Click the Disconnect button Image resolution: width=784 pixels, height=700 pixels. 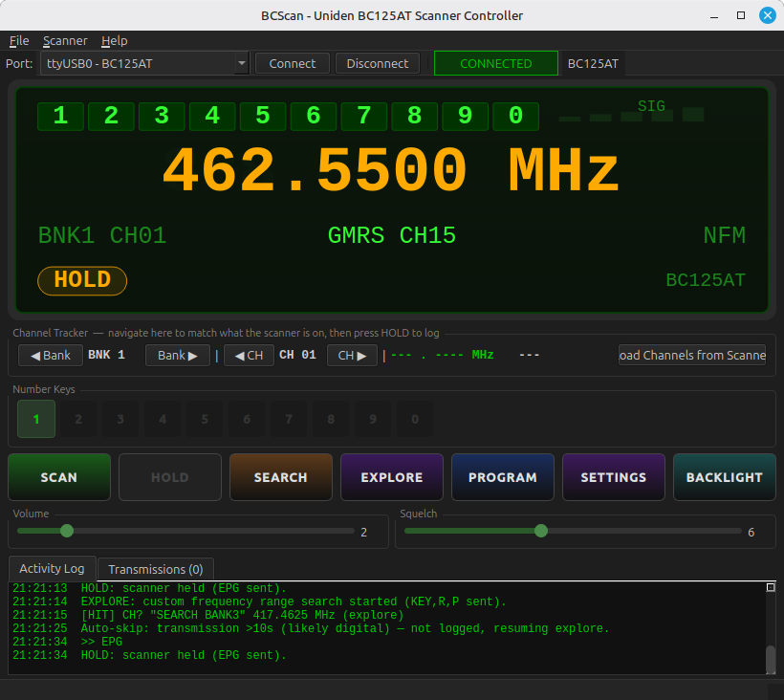(x=378, y=63)
